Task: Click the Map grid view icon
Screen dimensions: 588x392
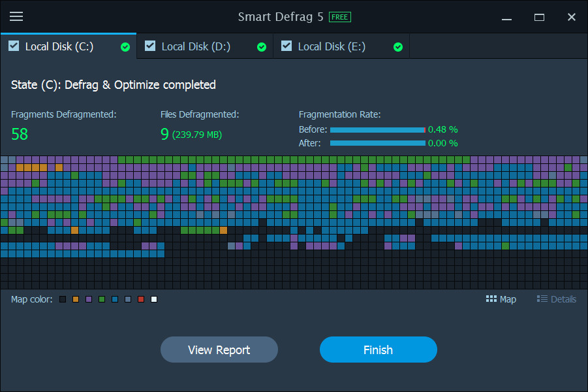Action: coord(491,299)
